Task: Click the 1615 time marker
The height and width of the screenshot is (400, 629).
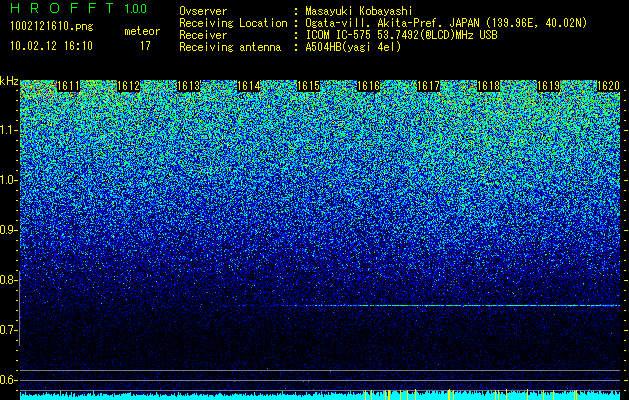Action: click(x=308, y=86)
